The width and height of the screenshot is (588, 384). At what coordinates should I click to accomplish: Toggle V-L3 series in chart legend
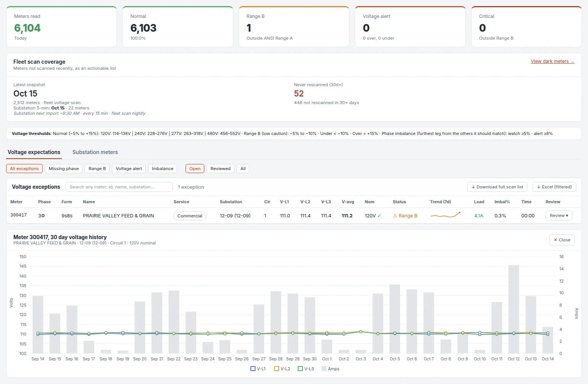point(306,369)
